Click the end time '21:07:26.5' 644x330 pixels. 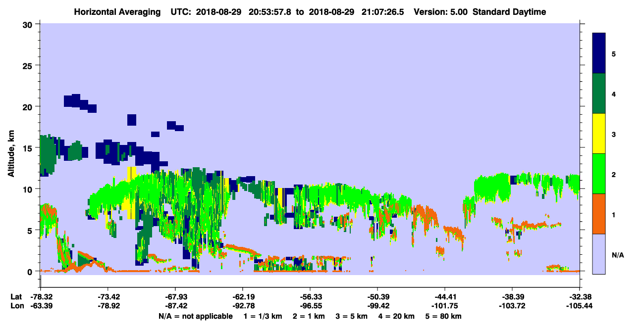pyautogui.click(x=384, y=12)
